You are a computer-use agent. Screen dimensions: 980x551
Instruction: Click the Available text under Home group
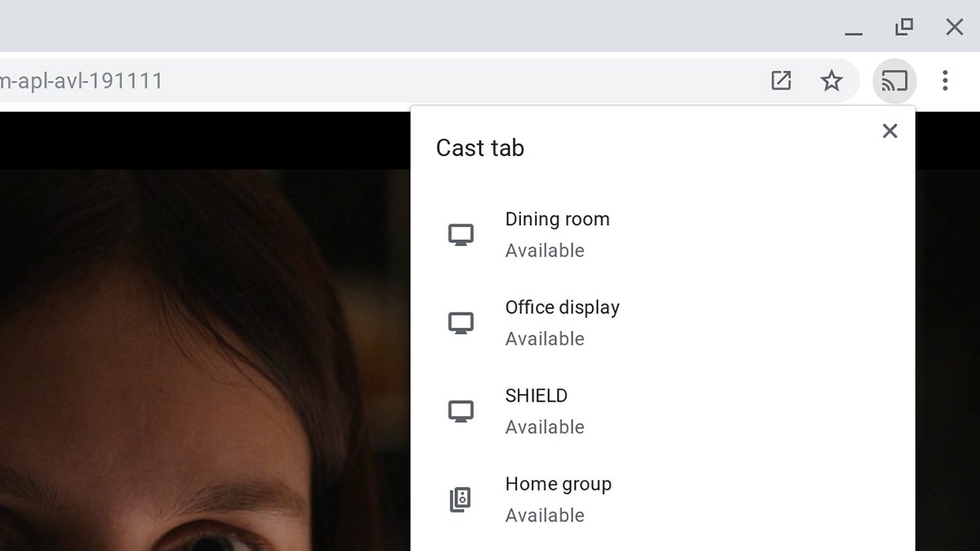545,515
